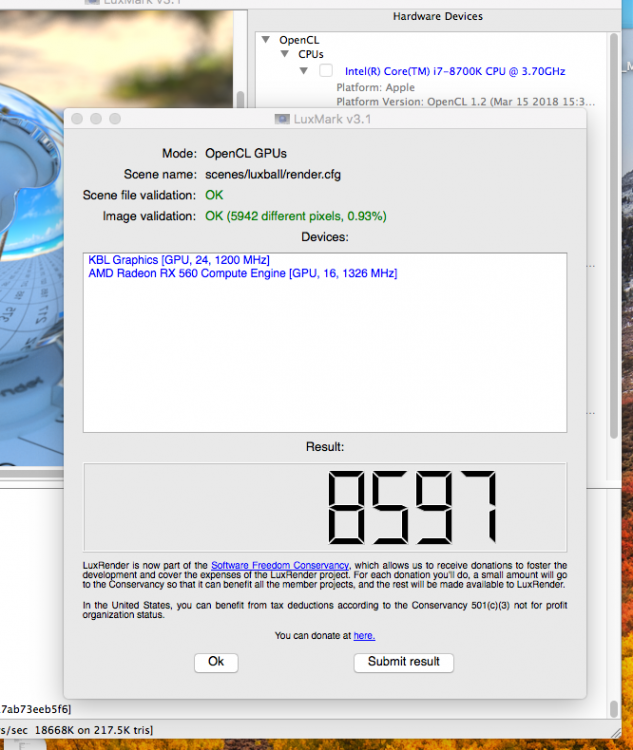The height and width of the screenshot is (750, 633).
Task: Click the Hardware Devices panel scrollbar
Action: pyautogui.click(x=614, y=234)
